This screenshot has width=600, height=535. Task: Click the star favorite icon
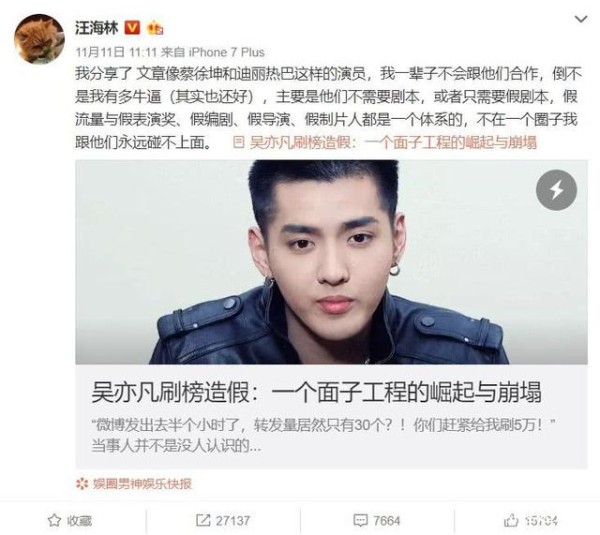pos(54,520)
